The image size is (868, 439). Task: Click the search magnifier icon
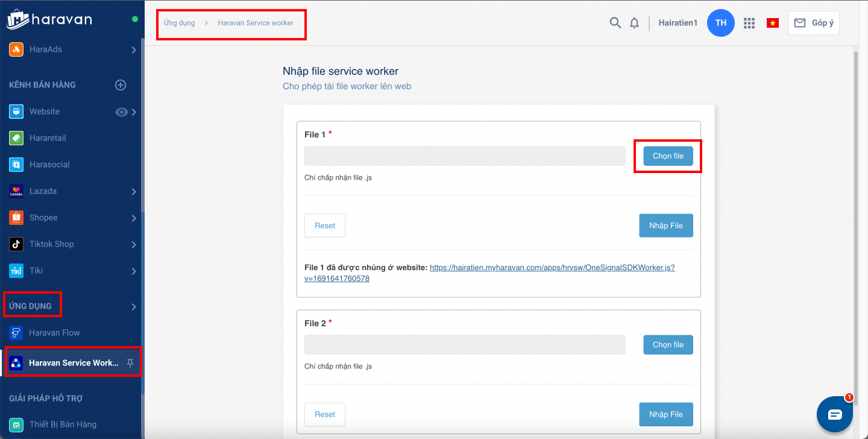[x=615, y=23]
